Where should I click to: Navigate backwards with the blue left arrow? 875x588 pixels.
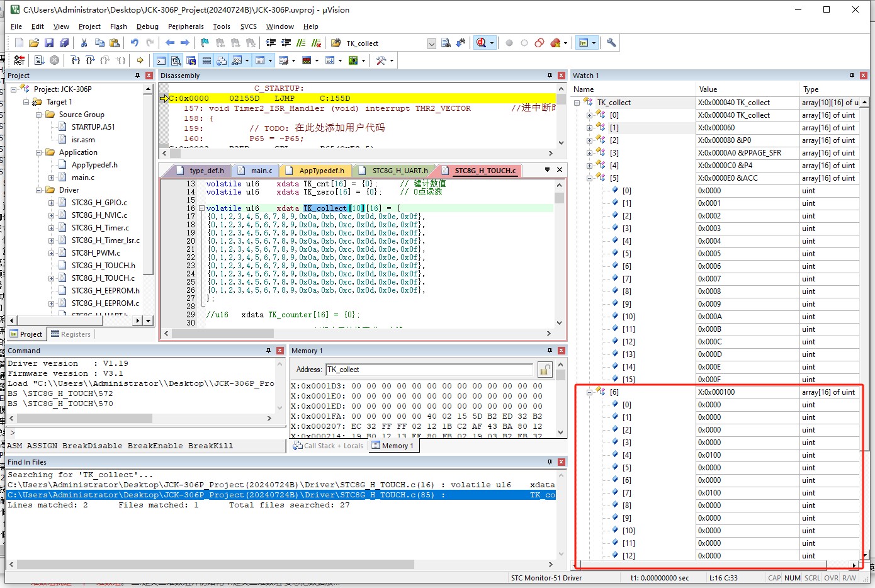(170, 43)
